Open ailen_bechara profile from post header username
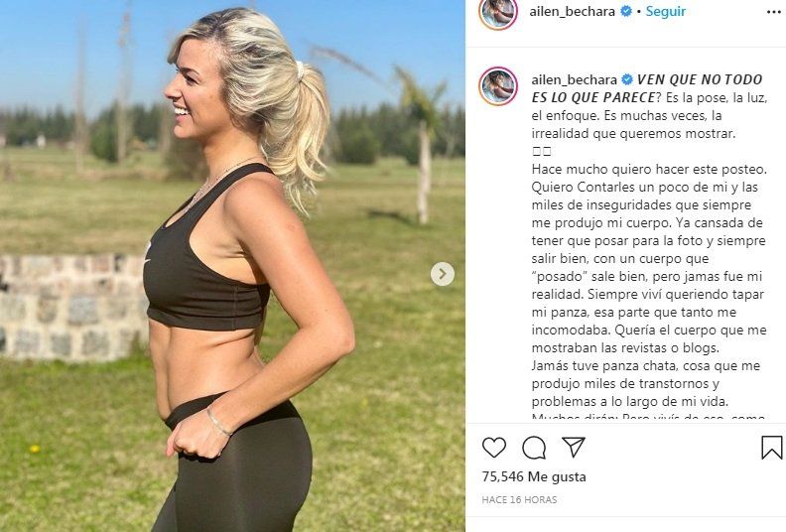Image resolution: width=786 pixels, height=532 pixels. (x=572, y=11)
